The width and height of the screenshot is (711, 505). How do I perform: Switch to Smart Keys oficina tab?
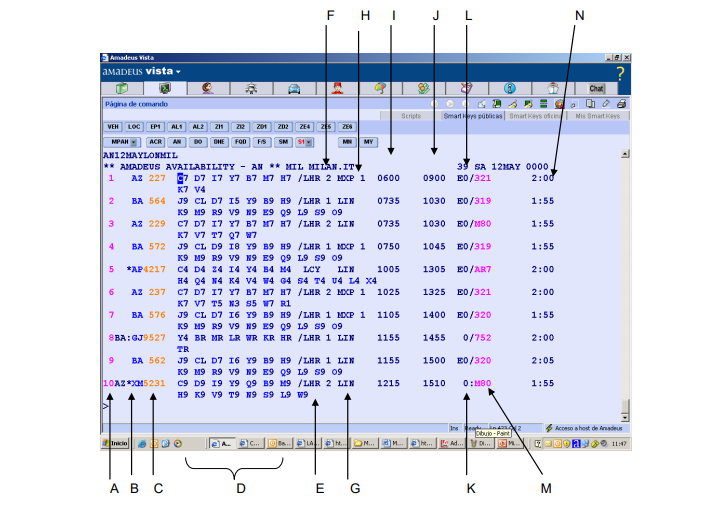pyautogui.click(x=535, y=116)
